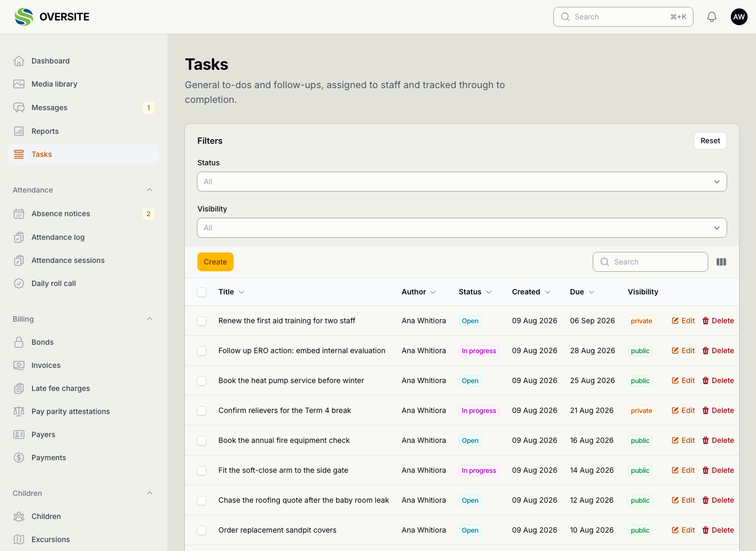Check the annual fire equipment check row
Image resolution: width=756 pixels, height=551 pixels.
[x=202, y=440]
